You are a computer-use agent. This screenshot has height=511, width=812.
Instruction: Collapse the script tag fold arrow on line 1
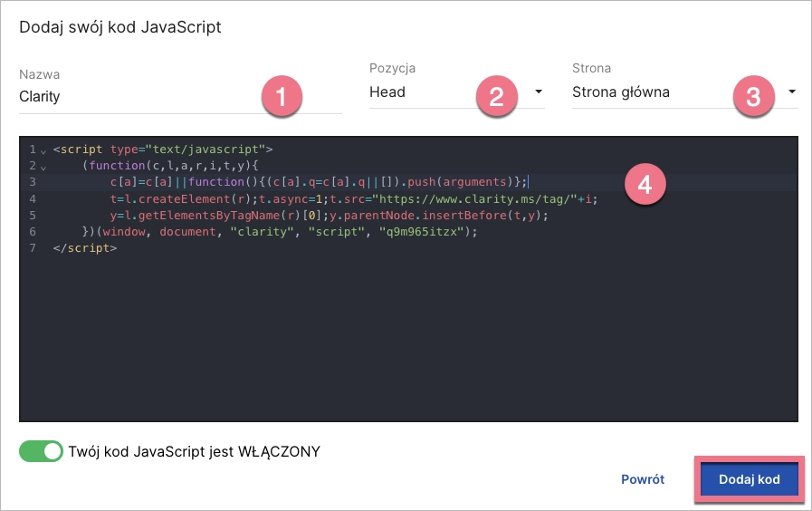click(x=43, y=150)
